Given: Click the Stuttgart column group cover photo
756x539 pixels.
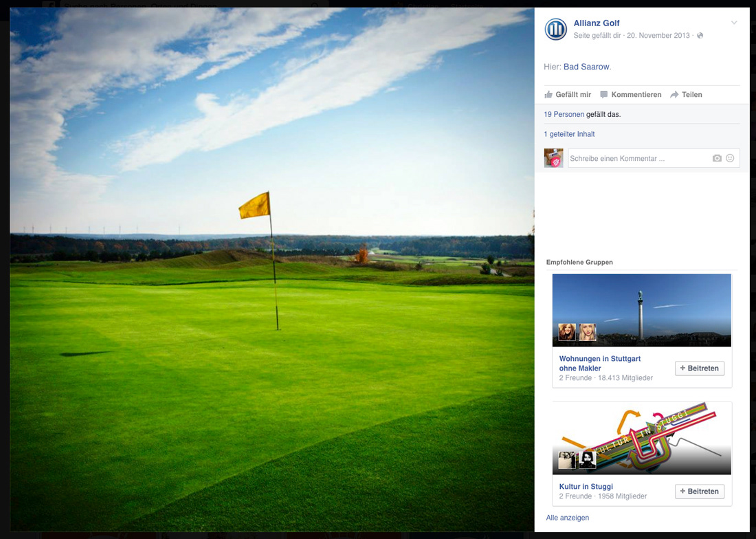Looking at the screenshot, I should (x=642, y=311).
